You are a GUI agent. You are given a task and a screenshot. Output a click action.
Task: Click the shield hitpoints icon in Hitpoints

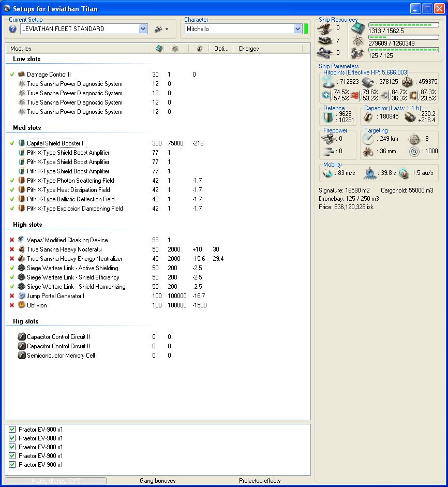[x=328, y=81]
